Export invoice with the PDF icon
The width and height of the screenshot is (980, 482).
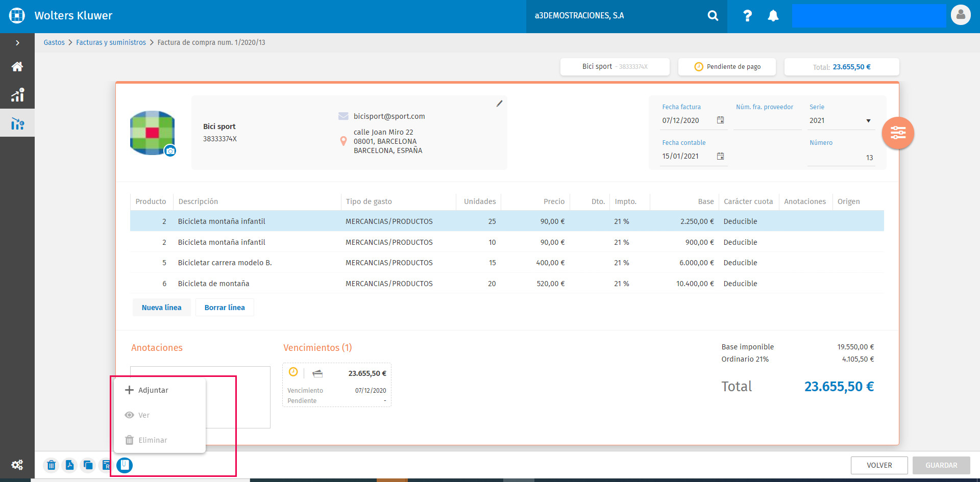click(69, 465)
